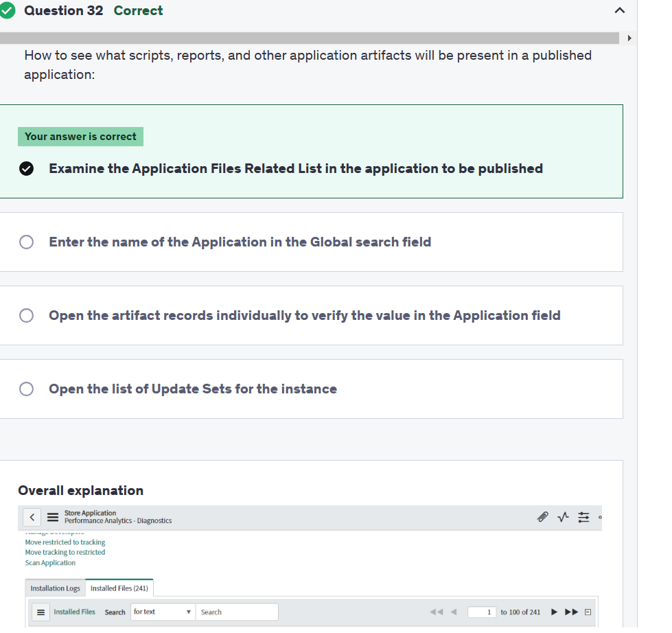Click the personalize list sliders icon
The image size is (672, 633).
tap(583, 517)
